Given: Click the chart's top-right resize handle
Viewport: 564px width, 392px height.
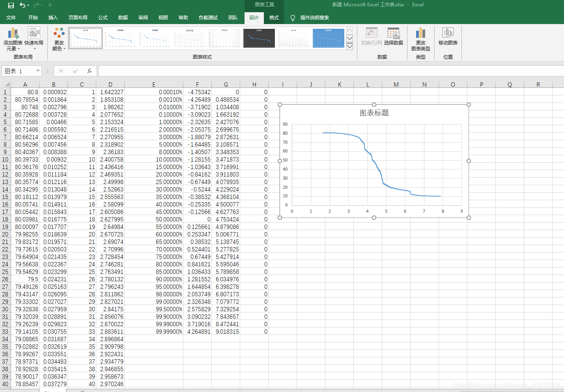Looking at the screenshot, I should pyautogui.click(x=469, y=105).
